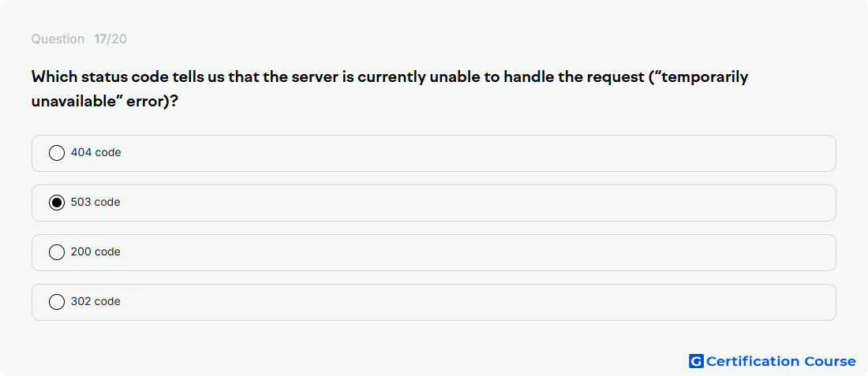Viewport: 868px width, 376px height.
Task: Click the "200 code" answer label text
Action: point(95,252)
